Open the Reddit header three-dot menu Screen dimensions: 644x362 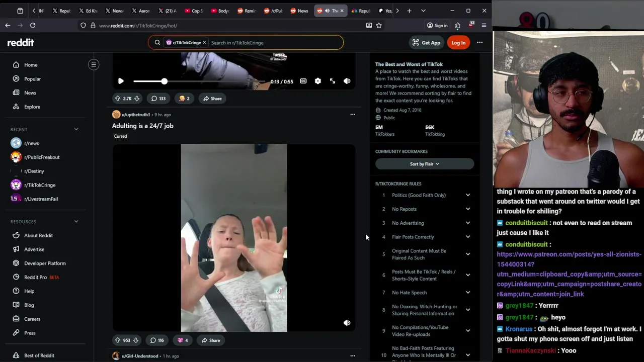(x=480, y=43)
